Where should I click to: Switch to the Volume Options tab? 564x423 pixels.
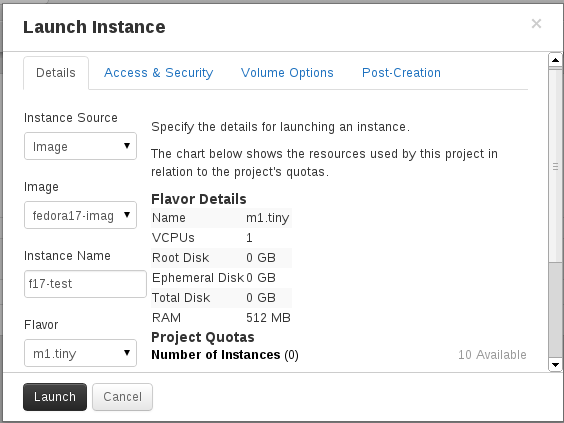(287, 73)
